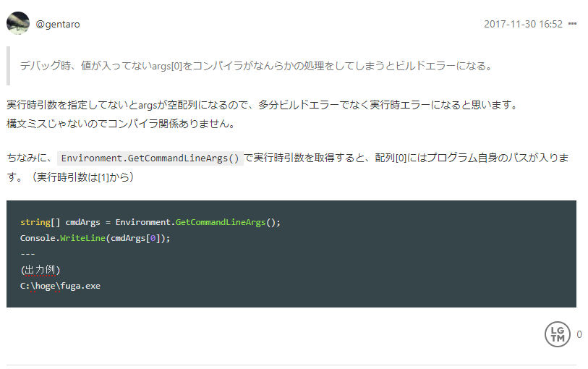Click the 2017-11-30 16:52 timestamp
Screen dimensions: 588x369
coord(523,24)
